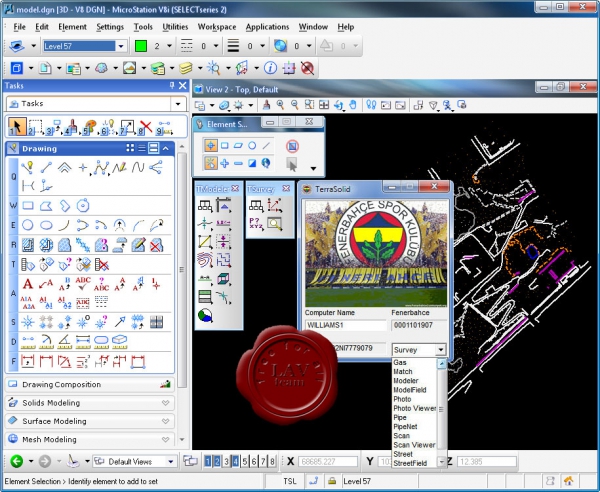This screenshot has width=600, height=492.
Task: Open the active color dropdown arrow
Action: [169, 46]
